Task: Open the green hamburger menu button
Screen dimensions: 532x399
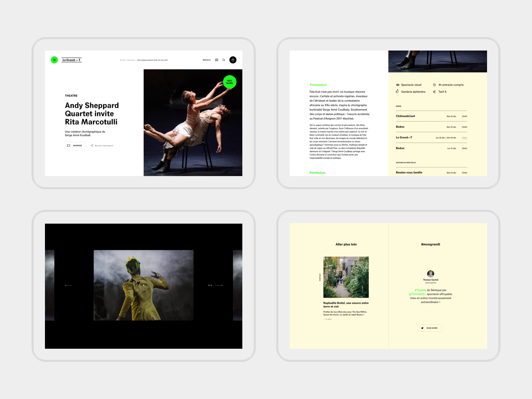Action: [54, 60]
